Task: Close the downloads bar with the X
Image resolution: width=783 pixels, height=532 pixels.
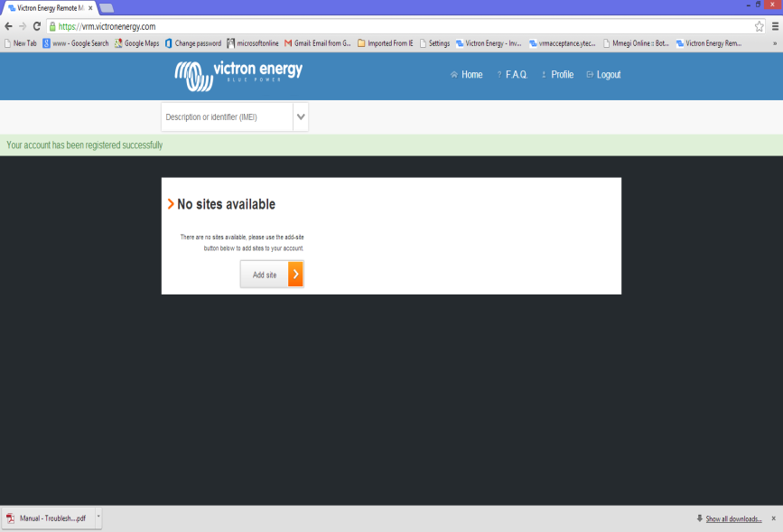Action: (x=773, y=518)
